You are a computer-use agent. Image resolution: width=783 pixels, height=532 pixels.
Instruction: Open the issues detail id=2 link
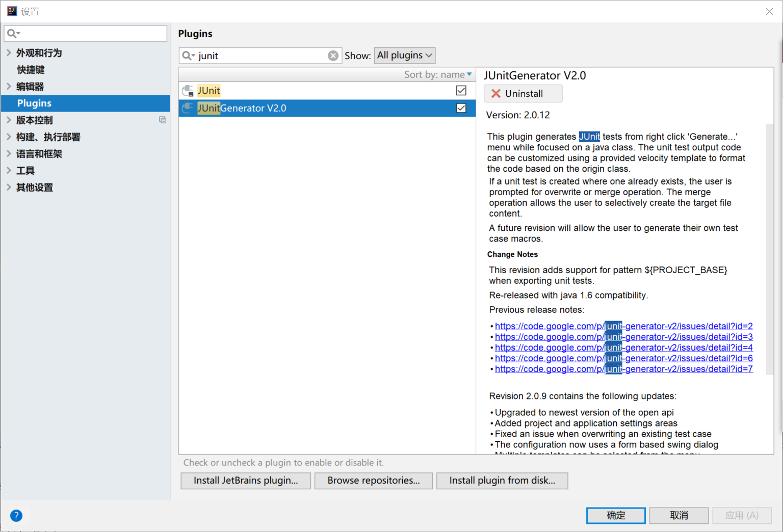(623, 326)
